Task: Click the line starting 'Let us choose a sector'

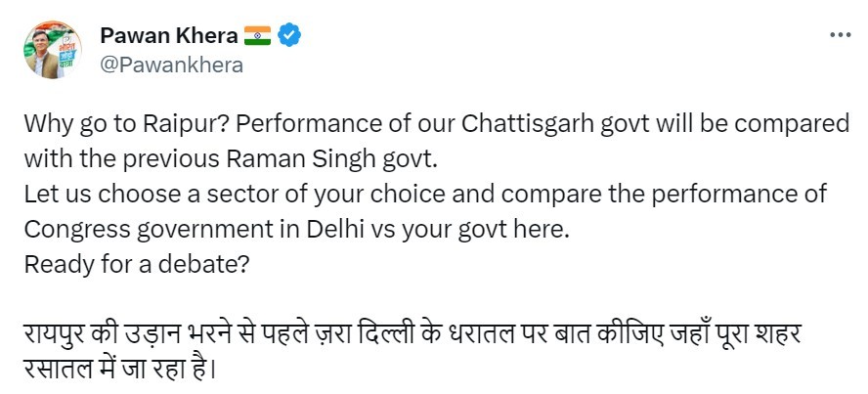Action: click(x=425, y=193)
